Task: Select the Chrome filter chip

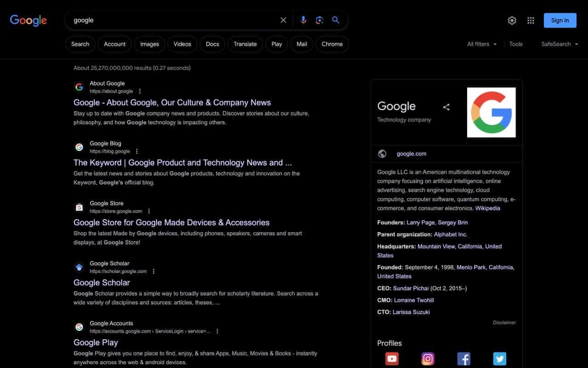Action: [332, 44]
